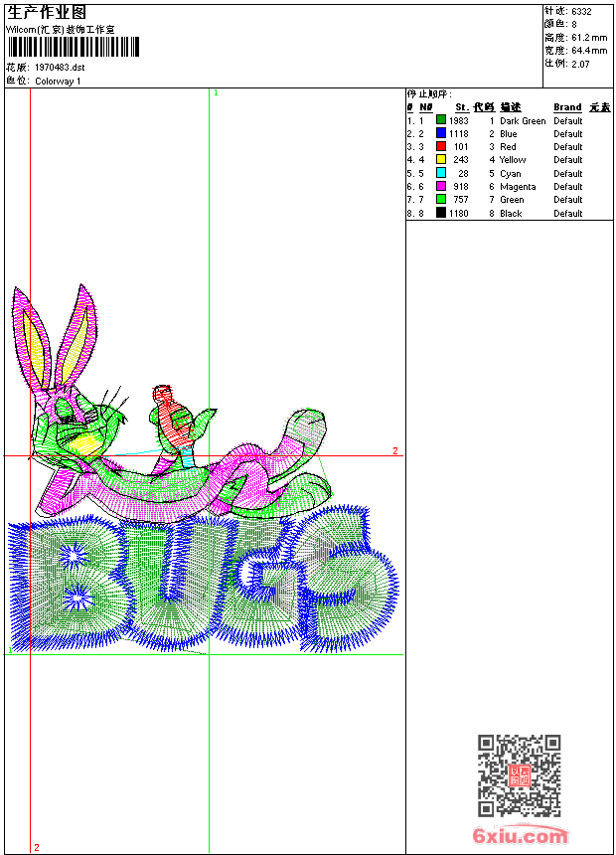Click the blue 'BUGS' lettering in design
616x855 pixels.
point(203,581)
